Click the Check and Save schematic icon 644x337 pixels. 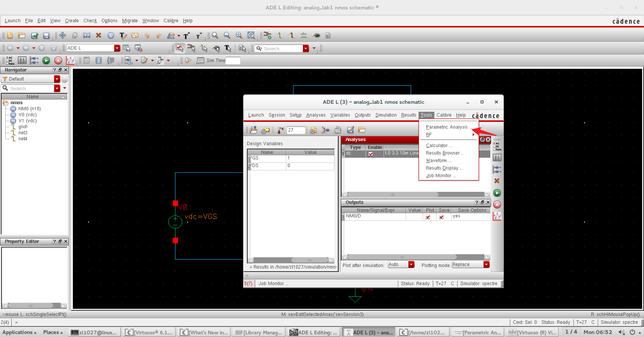(x=34, y=35)
